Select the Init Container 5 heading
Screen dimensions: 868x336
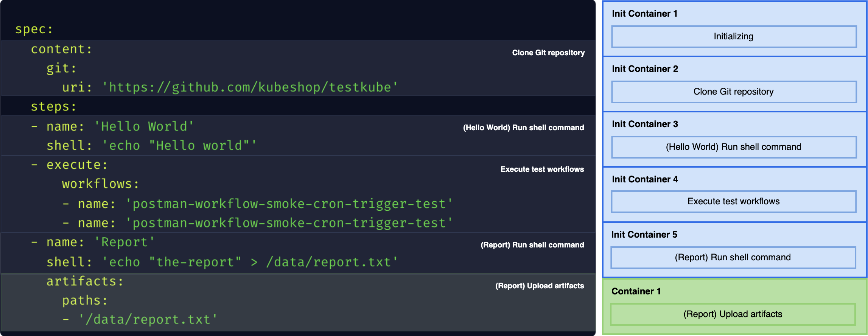coord(644,235)
